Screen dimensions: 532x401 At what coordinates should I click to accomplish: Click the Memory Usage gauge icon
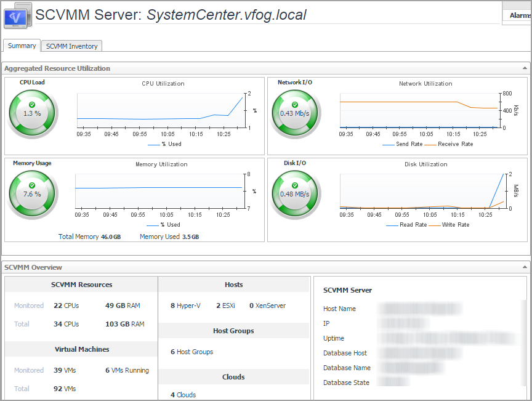pyautogui.click(x=32, y=194)
